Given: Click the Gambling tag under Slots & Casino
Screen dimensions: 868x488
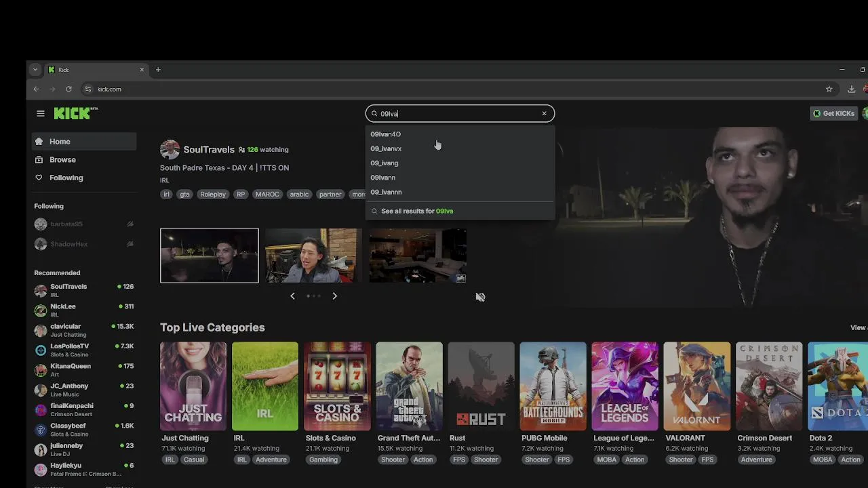Looking at the screenshot, I should (x=323, y=460).
